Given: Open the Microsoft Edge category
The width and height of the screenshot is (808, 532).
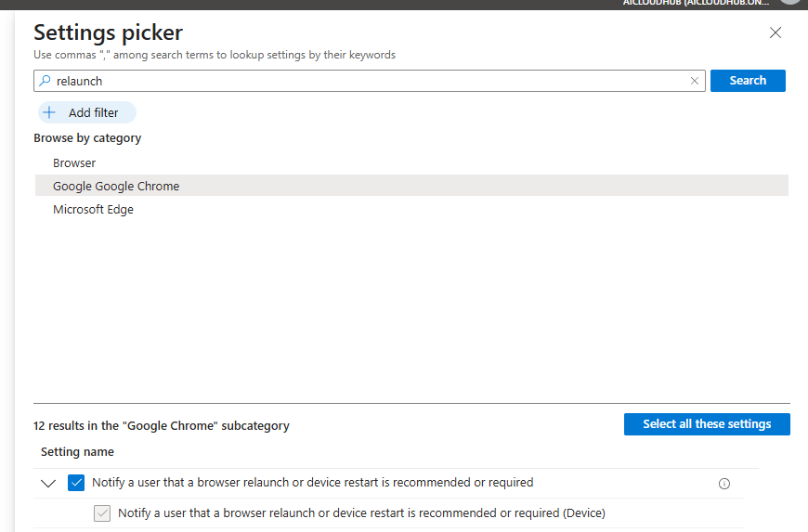Looking at the screenshot, I should [x=93, y=210].
